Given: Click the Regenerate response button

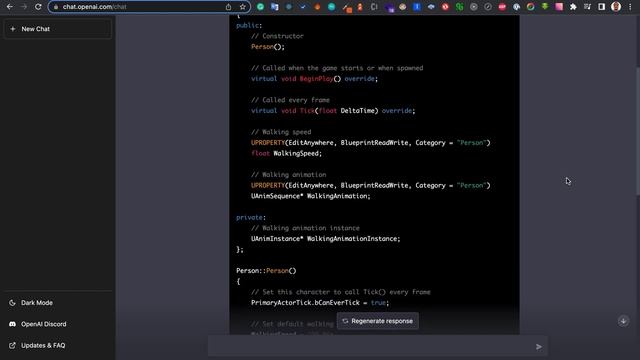Looking at the screenshot, I should (x=378, y=321).
